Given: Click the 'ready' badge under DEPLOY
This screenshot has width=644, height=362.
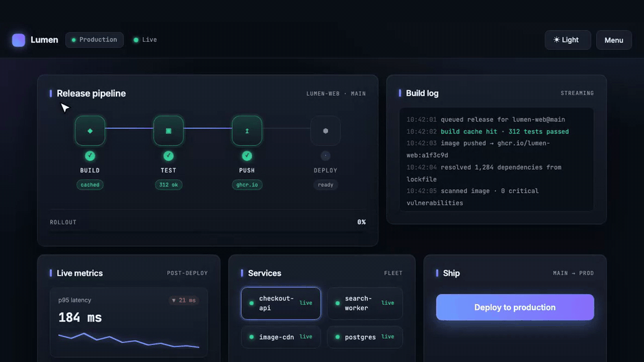Looking at the screenshot, I should tap(325, 185).
